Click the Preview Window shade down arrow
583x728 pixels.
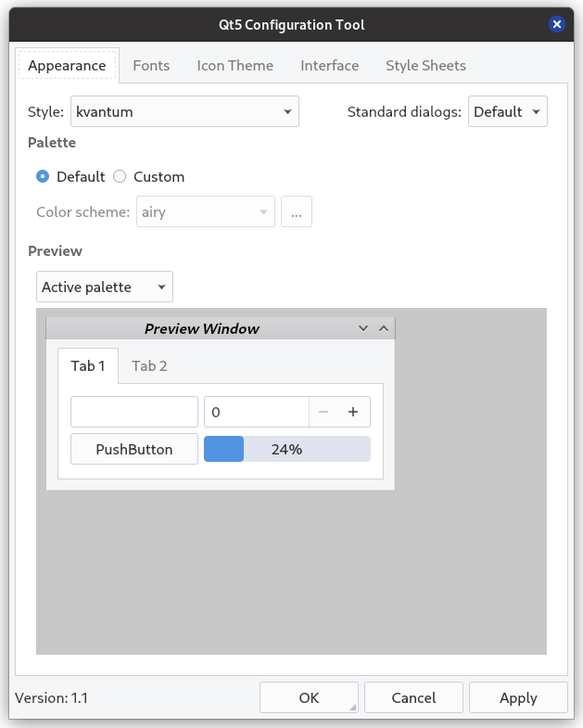364,328
